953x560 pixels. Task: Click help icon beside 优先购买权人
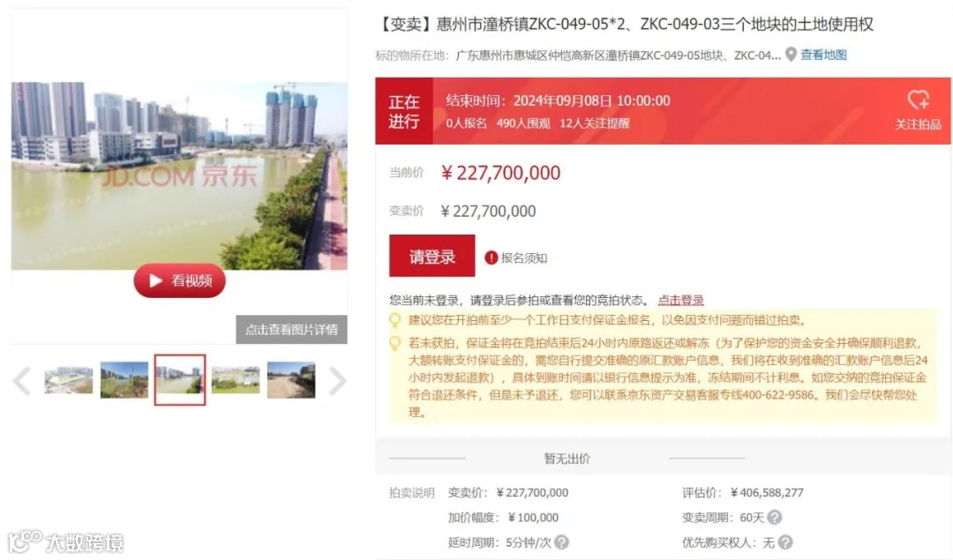click(785, 542)
